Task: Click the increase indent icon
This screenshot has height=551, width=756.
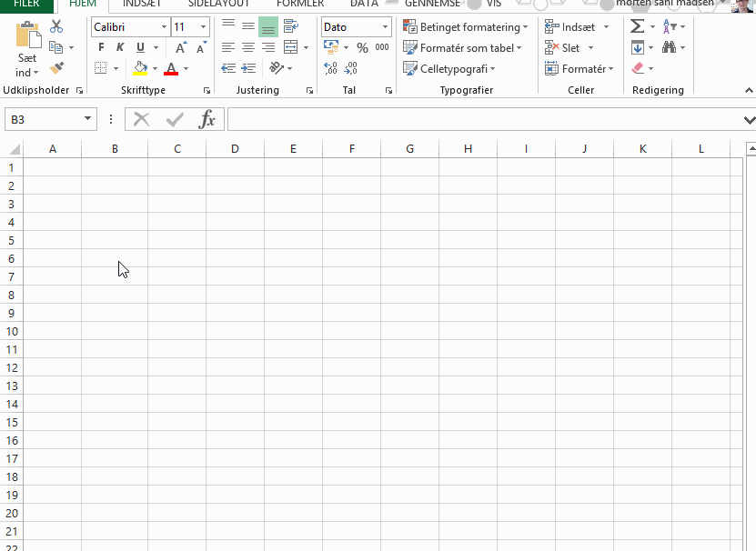Action: (248, 68)
